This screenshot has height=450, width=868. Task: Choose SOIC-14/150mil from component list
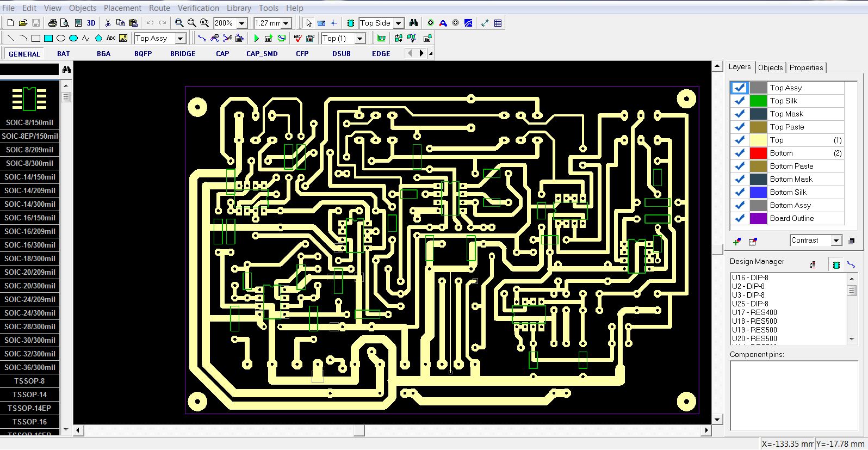[x=30, y=177]
